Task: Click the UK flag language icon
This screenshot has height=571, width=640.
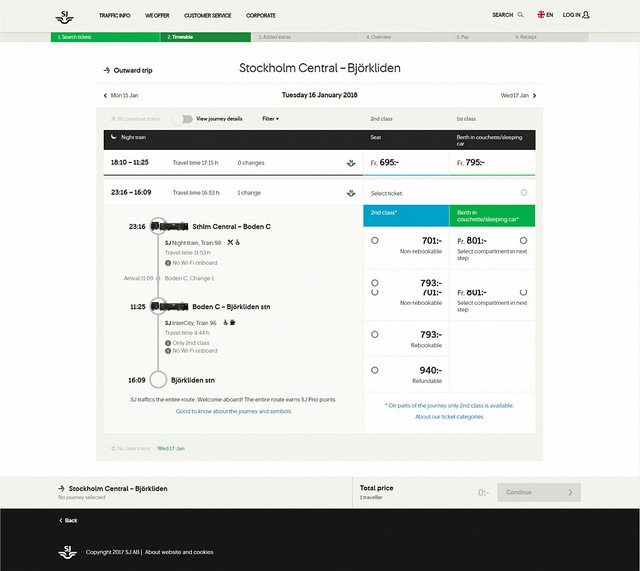Action: click(x=541, y=15)
